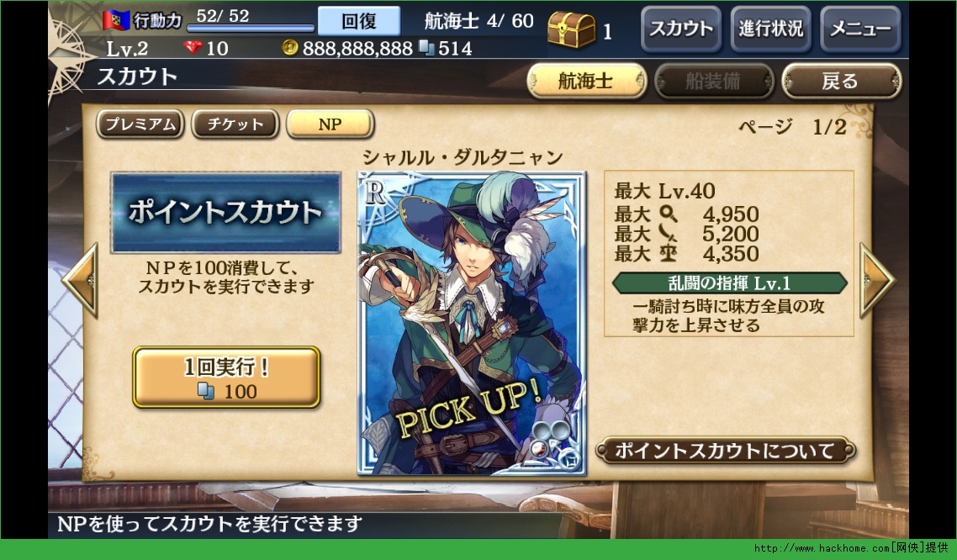Tap the skill orb icons on card corner

coord(553,442)
